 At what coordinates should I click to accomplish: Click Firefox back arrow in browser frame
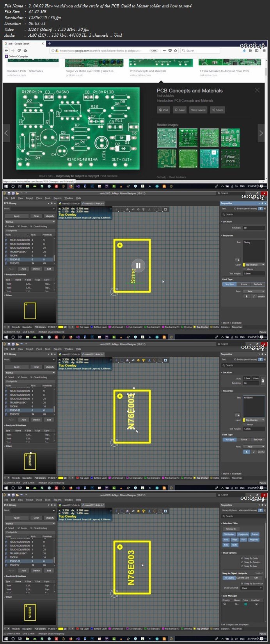pyautogui.click(x=7, y=51)
